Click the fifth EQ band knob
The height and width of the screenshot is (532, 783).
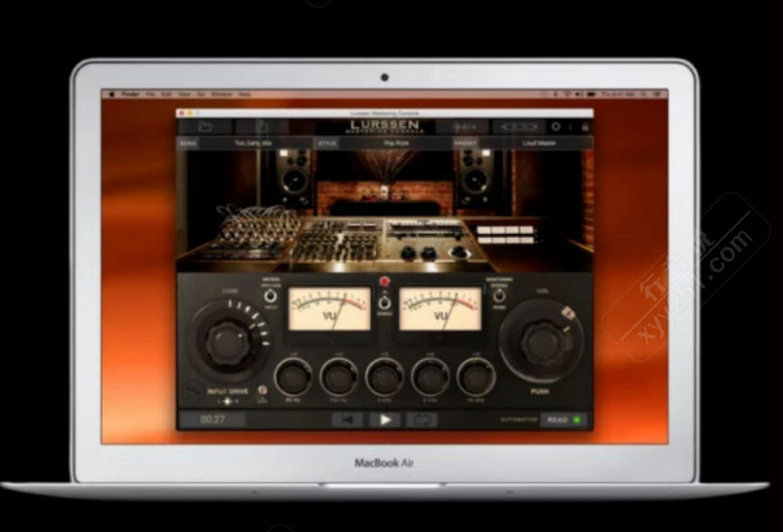[476, 377]
